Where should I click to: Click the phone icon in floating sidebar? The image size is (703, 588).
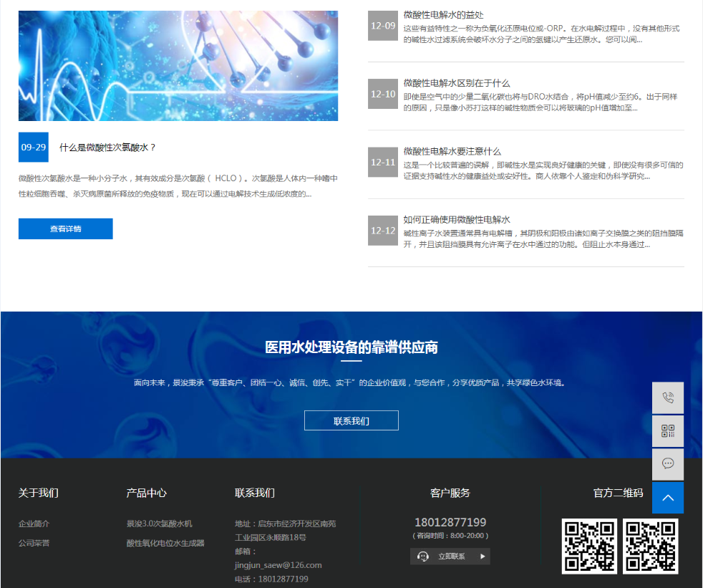668,398
